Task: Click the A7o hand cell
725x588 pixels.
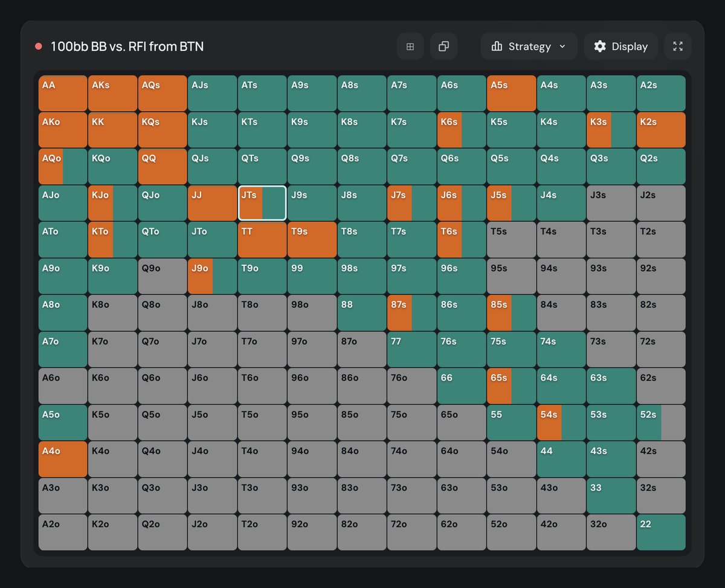Action: coord(63,349)
